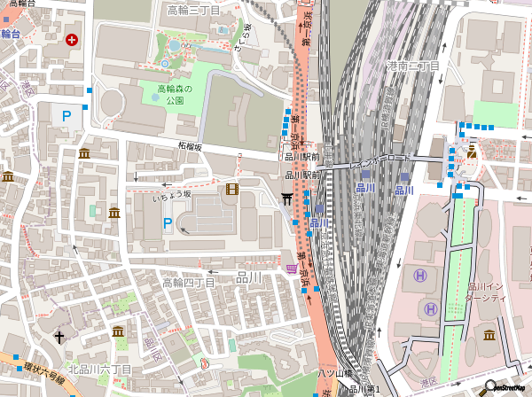Click the shrine torii gate icon
Screen dimensions: 532x397
pos(286,198)
